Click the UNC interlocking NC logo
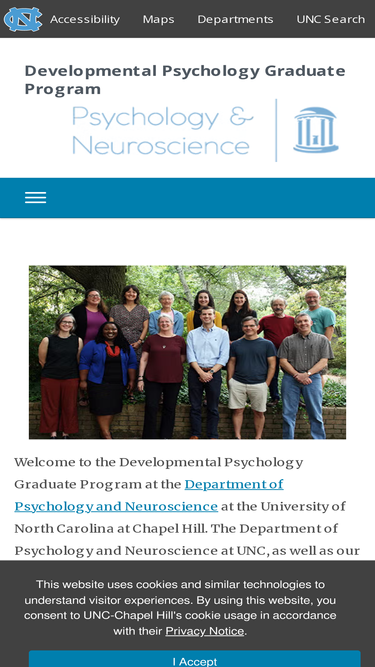The image size is (375, 667). [23, 19]
